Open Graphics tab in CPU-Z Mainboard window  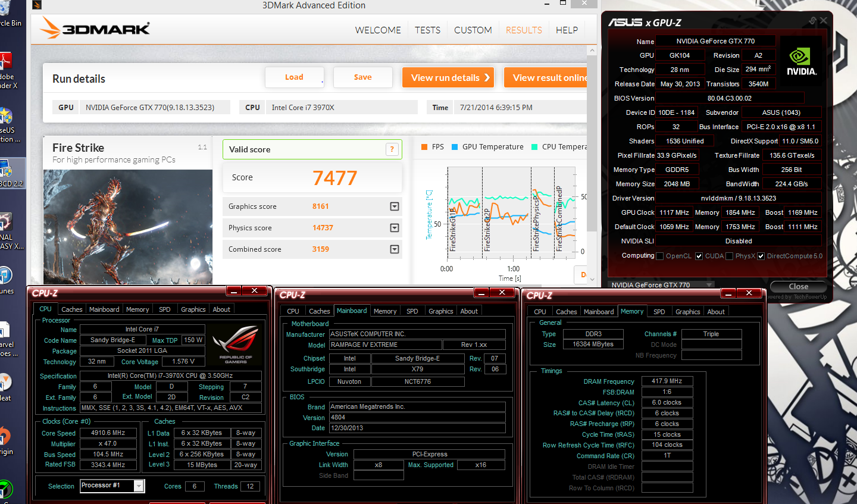[x=441, y=311]
